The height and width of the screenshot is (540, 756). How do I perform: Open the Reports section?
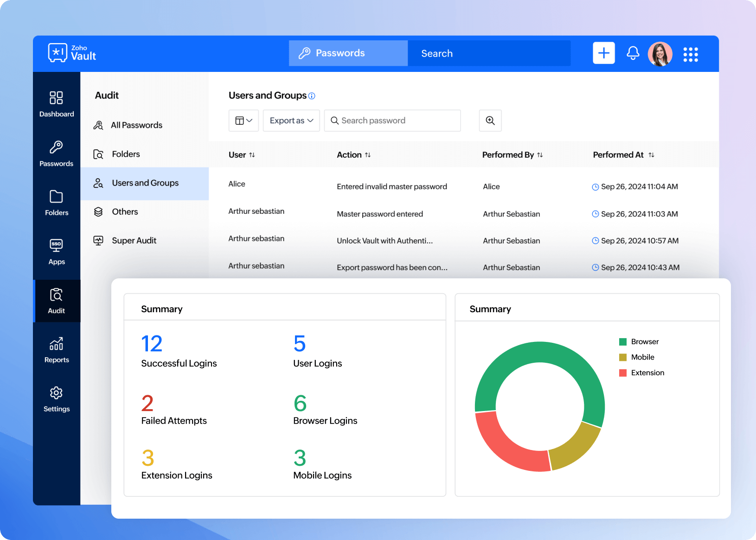click(56, 349)
